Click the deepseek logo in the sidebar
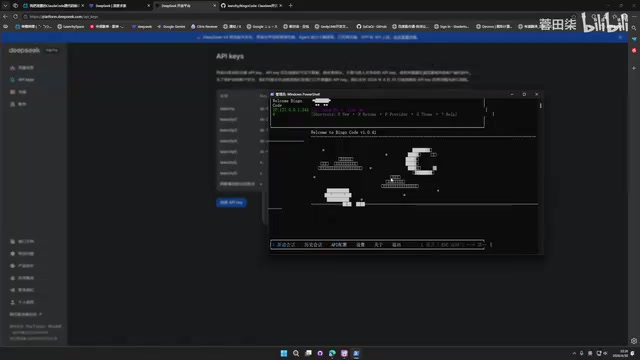 tap(24, 50)
